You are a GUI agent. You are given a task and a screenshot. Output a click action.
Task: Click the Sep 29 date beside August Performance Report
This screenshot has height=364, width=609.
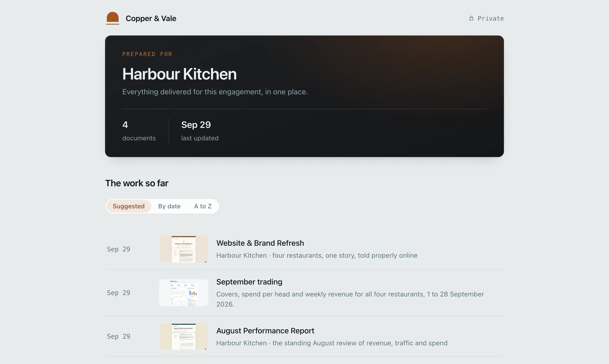pyautogui.click(x=118, y=336)
